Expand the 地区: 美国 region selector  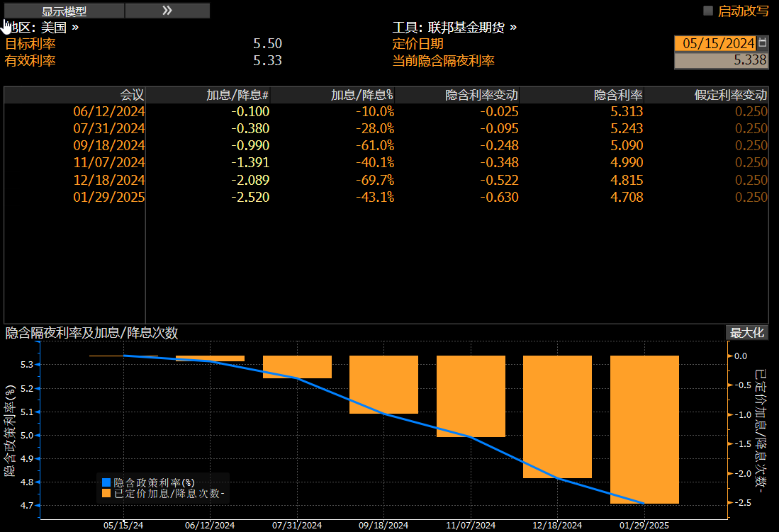point(42,28)
